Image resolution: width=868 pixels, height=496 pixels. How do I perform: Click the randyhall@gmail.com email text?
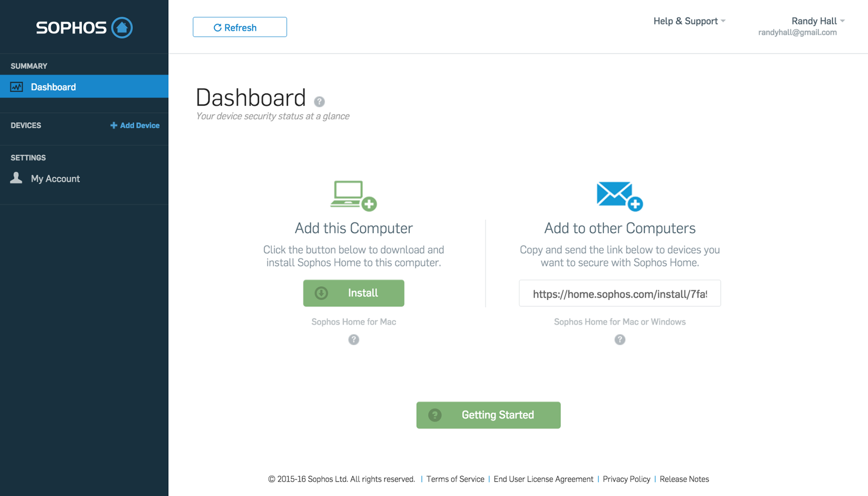(797, 33)
